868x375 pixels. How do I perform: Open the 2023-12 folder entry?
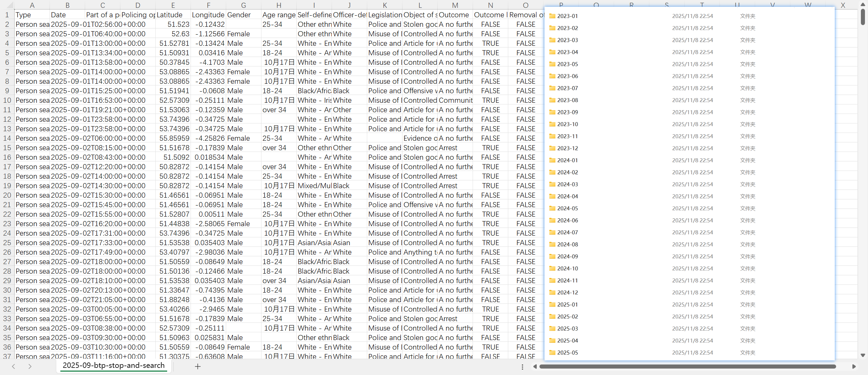[567, 148]
